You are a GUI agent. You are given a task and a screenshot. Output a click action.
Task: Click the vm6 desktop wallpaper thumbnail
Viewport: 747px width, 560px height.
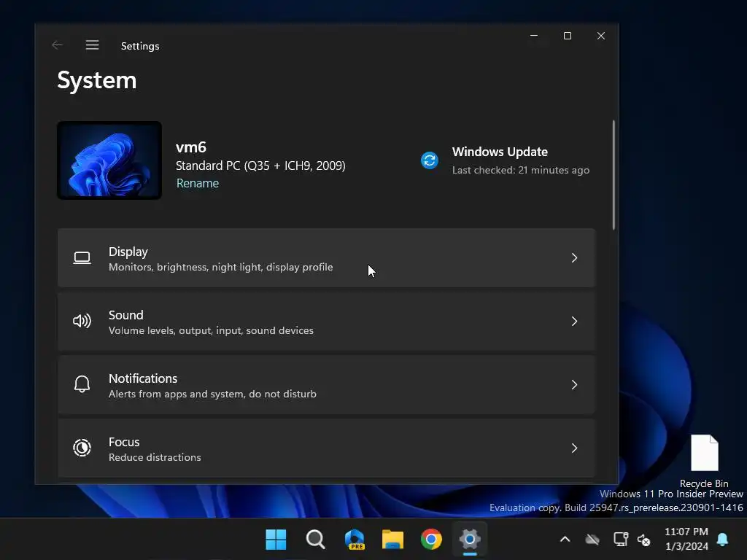point(109,160)
